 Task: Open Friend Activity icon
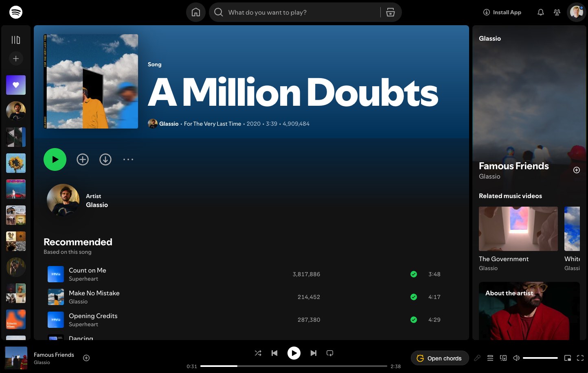[557, 12]
